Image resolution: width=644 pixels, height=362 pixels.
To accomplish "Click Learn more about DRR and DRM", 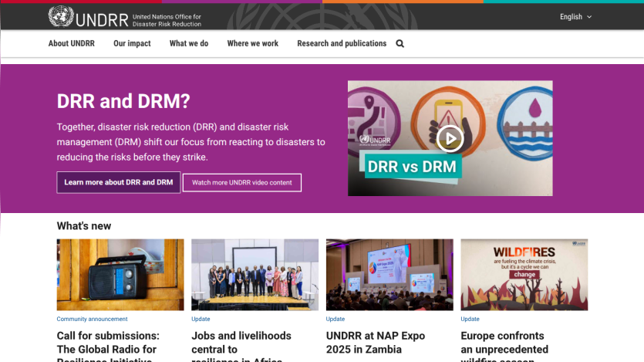I will (118, 182).
